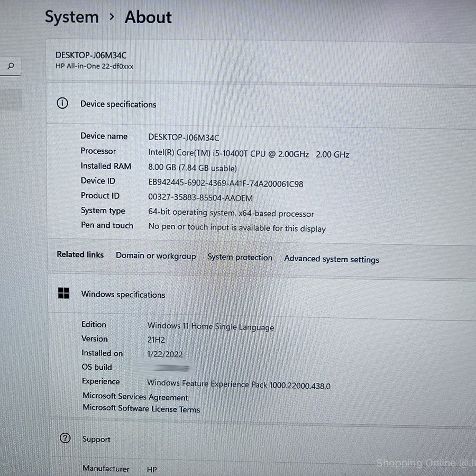Image resolution: width=476 pixels, height=476 pixels.
Task: Click the Experience label
Action: 101,381
